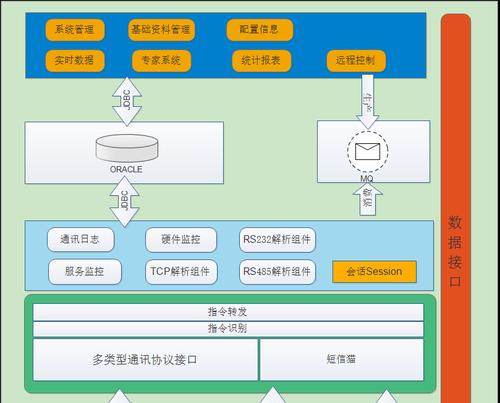This screenshot has width=500, height=403.
Task: Click the upward arrow below the MQ box
Action: click(367, 199)
